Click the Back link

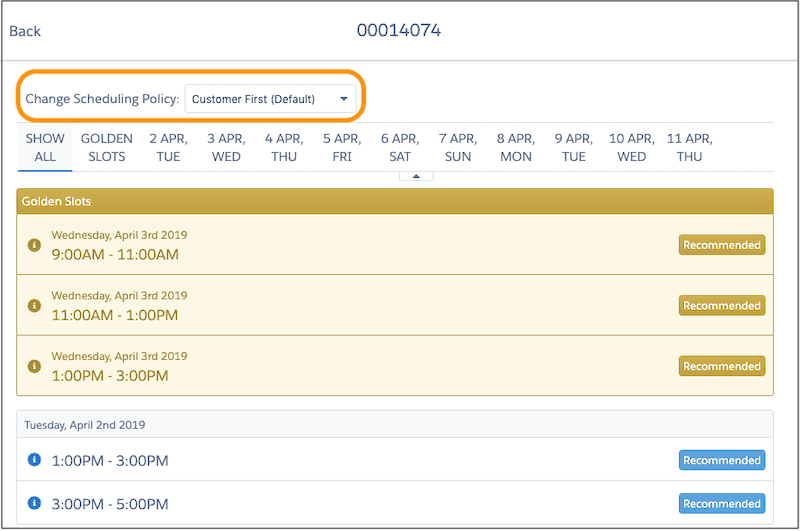(24, 31)
